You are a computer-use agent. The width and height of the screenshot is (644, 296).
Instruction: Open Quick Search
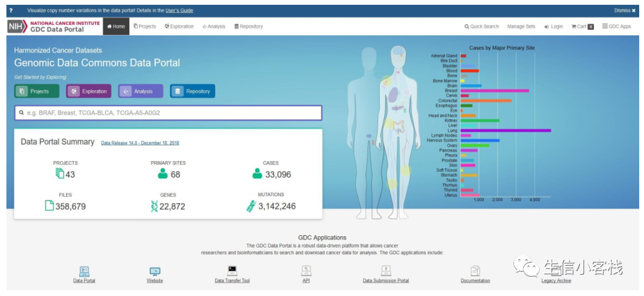tap(481, 26)
